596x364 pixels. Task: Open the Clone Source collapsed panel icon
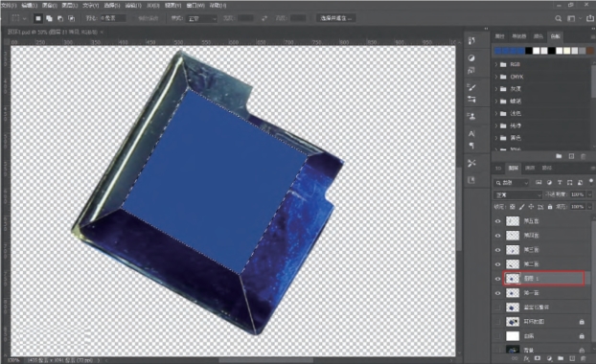471,116
